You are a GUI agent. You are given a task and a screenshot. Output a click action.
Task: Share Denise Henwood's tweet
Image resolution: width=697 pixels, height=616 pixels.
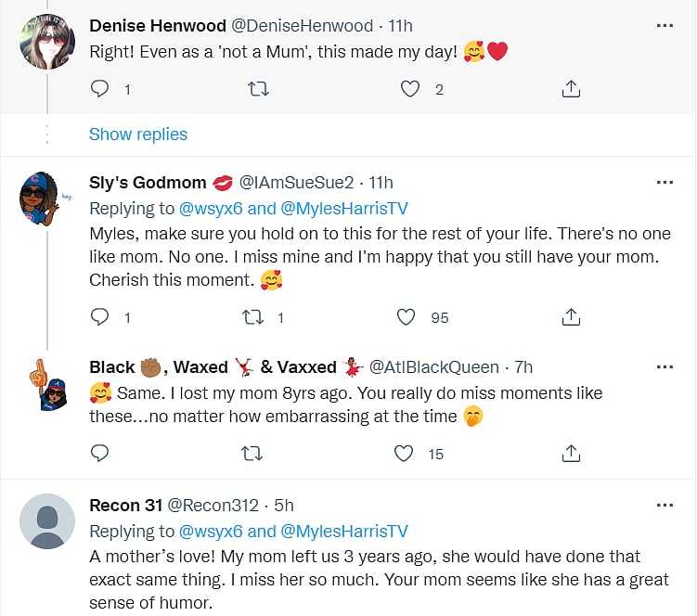tap(572, 89)
